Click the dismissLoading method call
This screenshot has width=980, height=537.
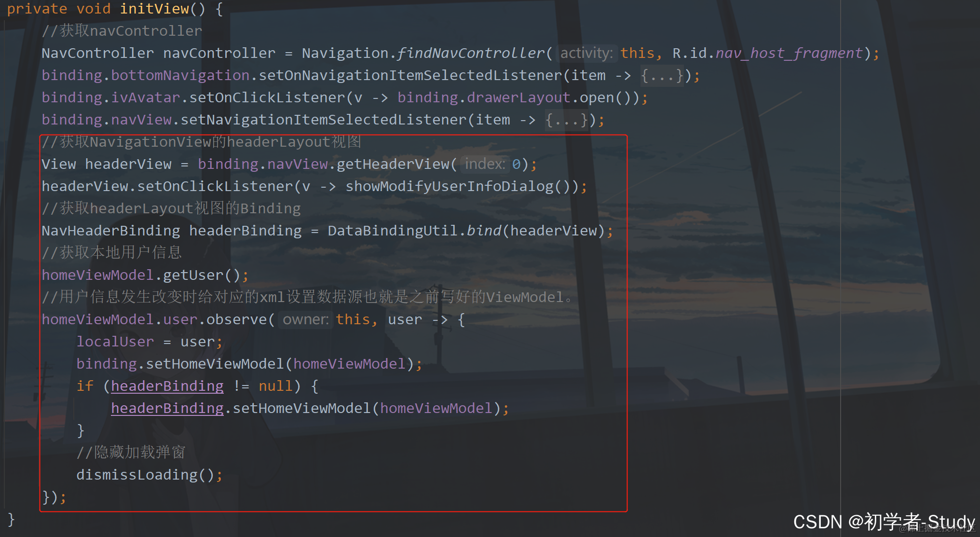pyautogui.click(x=136, y=475)
